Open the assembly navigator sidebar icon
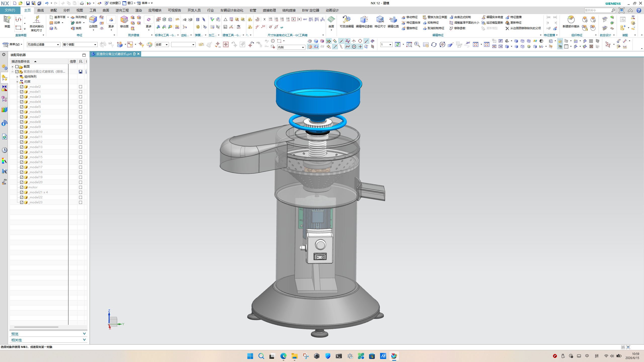This screenshot has width=644, height=362. (4, 78)
